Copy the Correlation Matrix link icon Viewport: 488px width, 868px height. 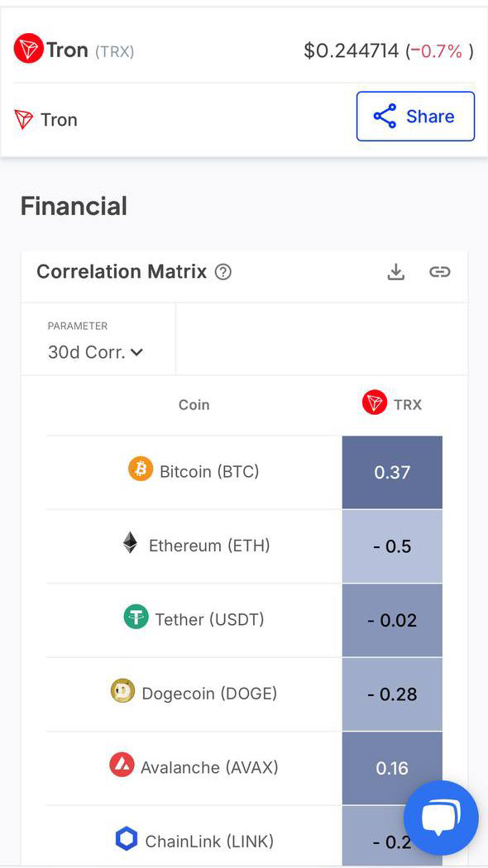[x=440, y=272]
